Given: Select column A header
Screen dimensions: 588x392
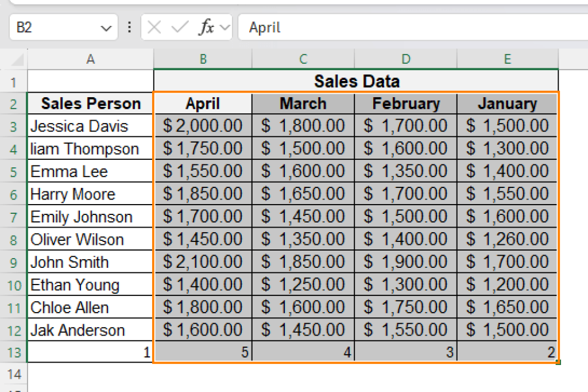Looking at the screenshot, I should 90,59.
